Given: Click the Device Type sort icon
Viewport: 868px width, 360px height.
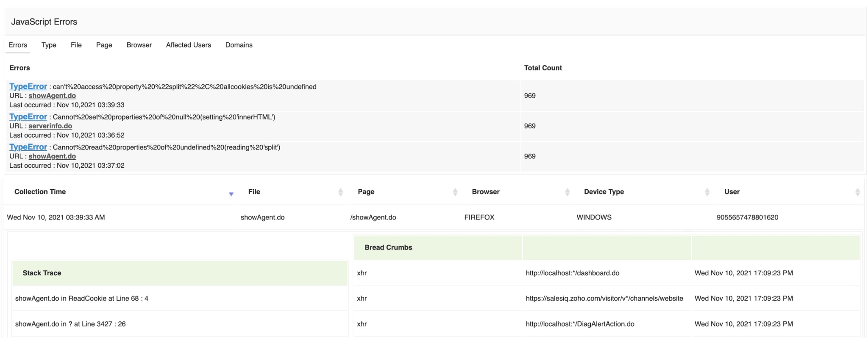Looking at the screenshot, I should (x=707, y=192).
